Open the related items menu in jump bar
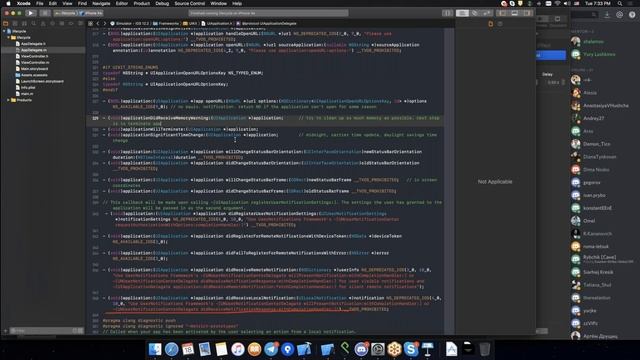The height and width of the screenshot is (360, 640). point(91,24)
